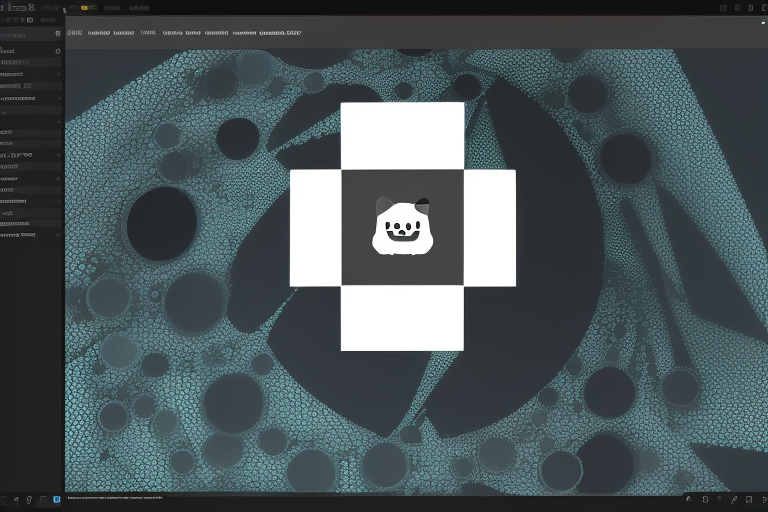This screenshot has height=512, width=768.
Task: Click the pen-shaped icon in the bottom-right status bar
Action: (x=734, y=498)
